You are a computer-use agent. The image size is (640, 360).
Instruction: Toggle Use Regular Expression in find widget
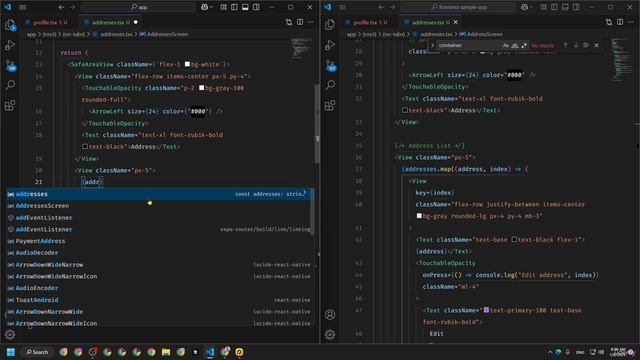(x=524, y=45)
